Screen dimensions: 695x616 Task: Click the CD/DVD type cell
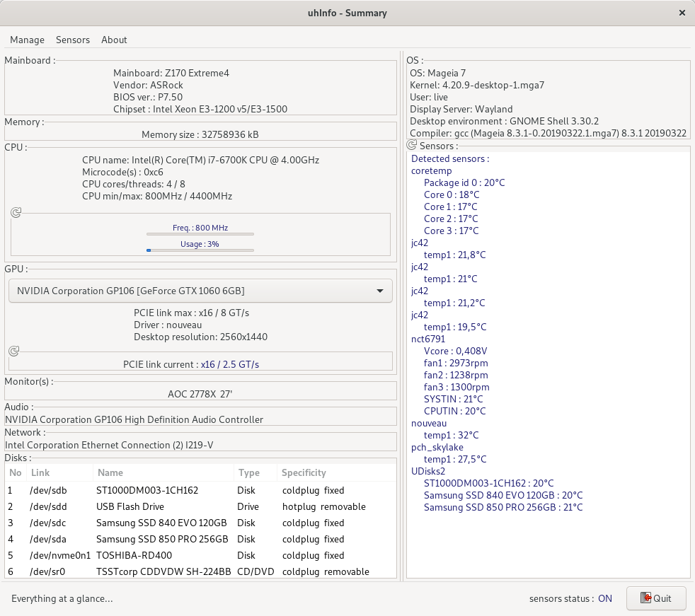(x=255, y=571)
